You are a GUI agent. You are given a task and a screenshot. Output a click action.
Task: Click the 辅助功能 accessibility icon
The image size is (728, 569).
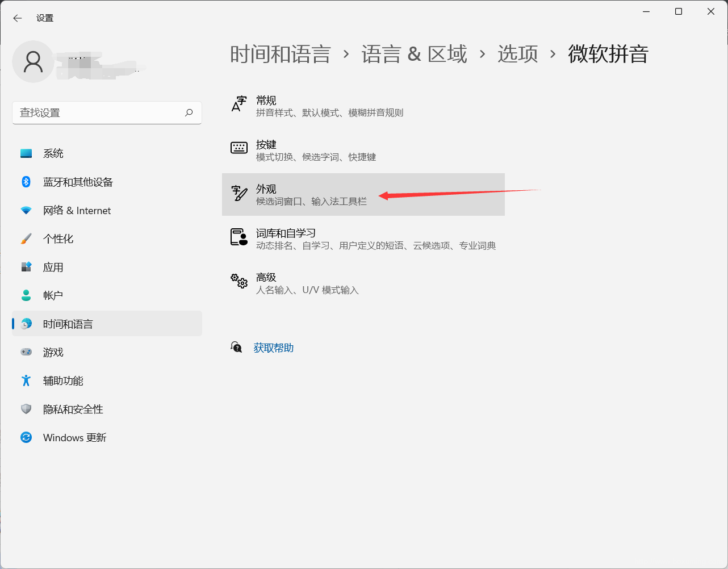26,380
